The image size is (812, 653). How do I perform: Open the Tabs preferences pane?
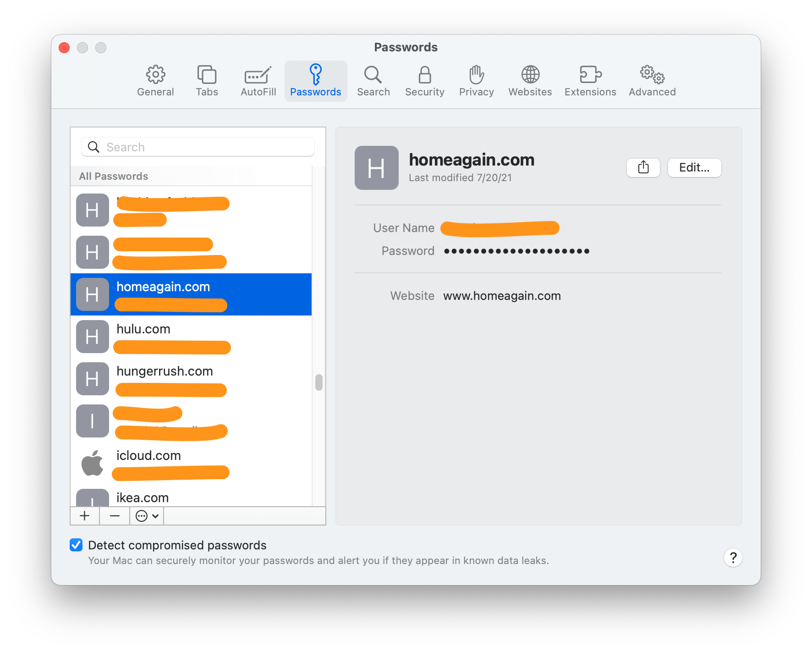point(207,81)
